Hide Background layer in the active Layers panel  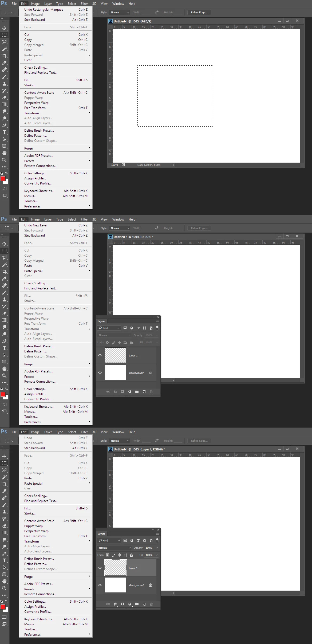pyautogui.click(x=100, y=585)
